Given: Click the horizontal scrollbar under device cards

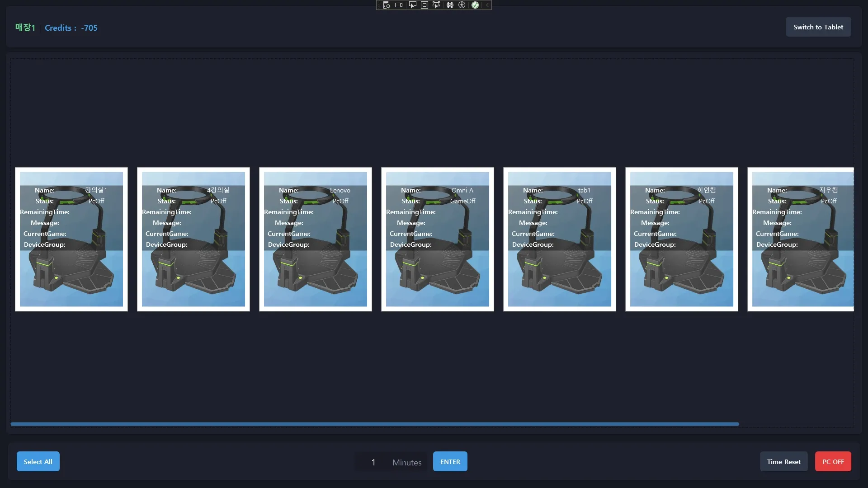Looking at the screenshot, I should [x=375, y=424].
